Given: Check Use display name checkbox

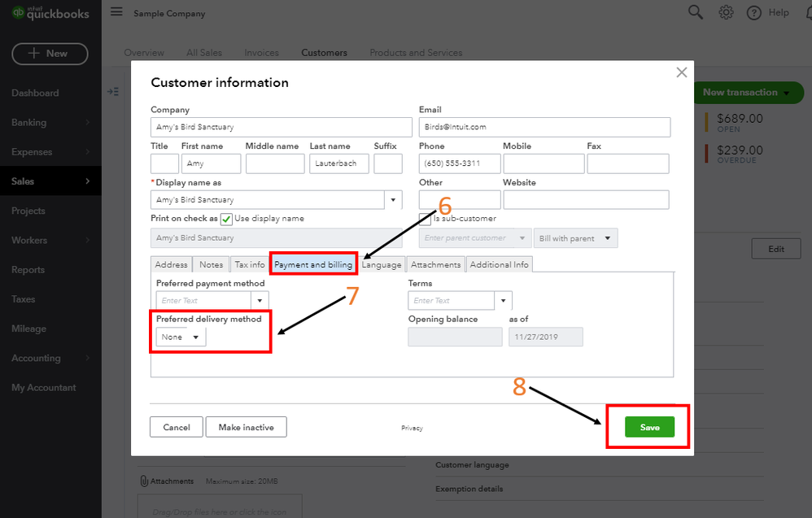Looking at the screenshot, I should tap(226, 219).
